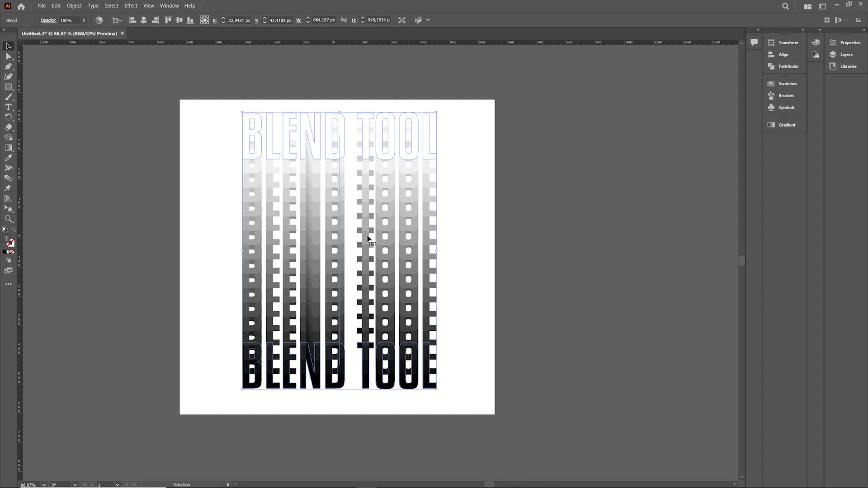Click the Recolor Artwork icon
Screen dimensions: 868x488
tap(99, 20)
